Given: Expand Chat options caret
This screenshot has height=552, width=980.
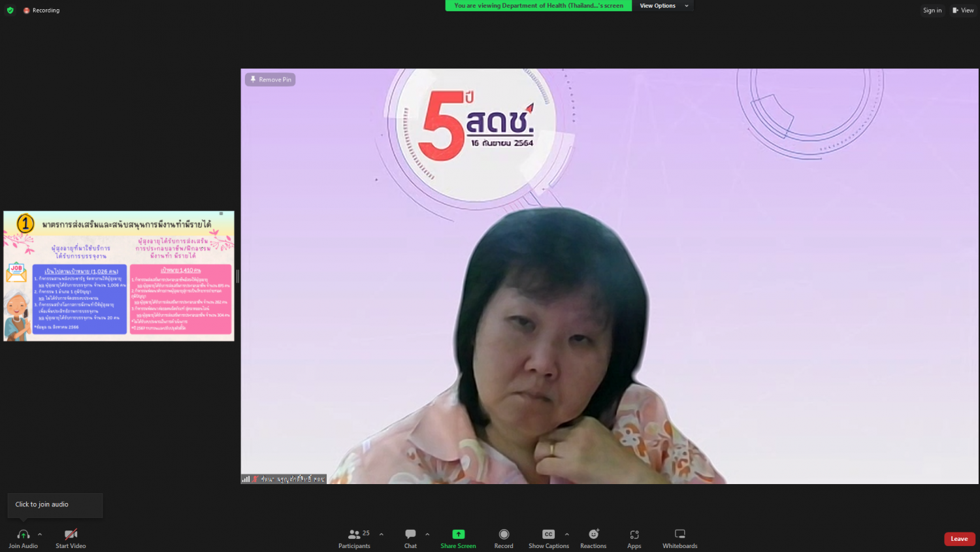Looking at the screenshot, I should 427,534.
